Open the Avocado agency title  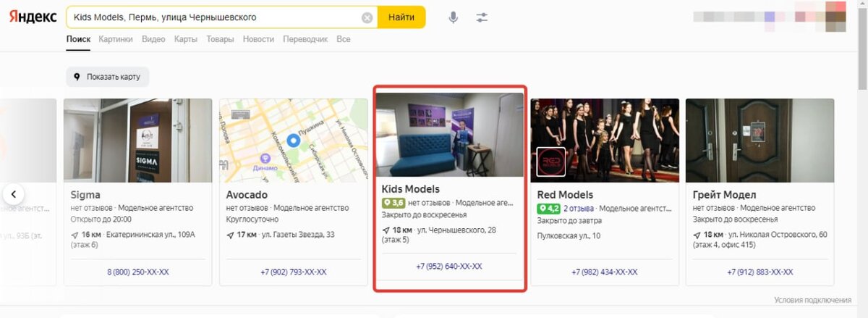click(247, 195)
